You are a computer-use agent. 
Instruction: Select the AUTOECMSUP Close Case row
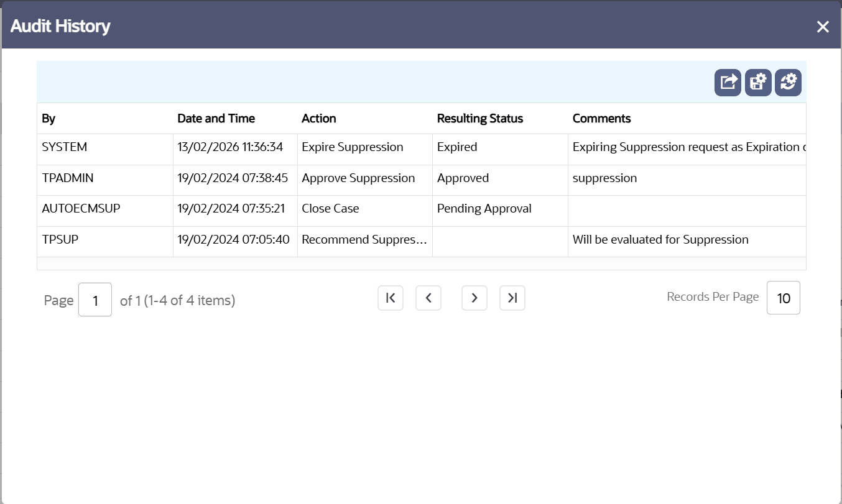(249, 209)
